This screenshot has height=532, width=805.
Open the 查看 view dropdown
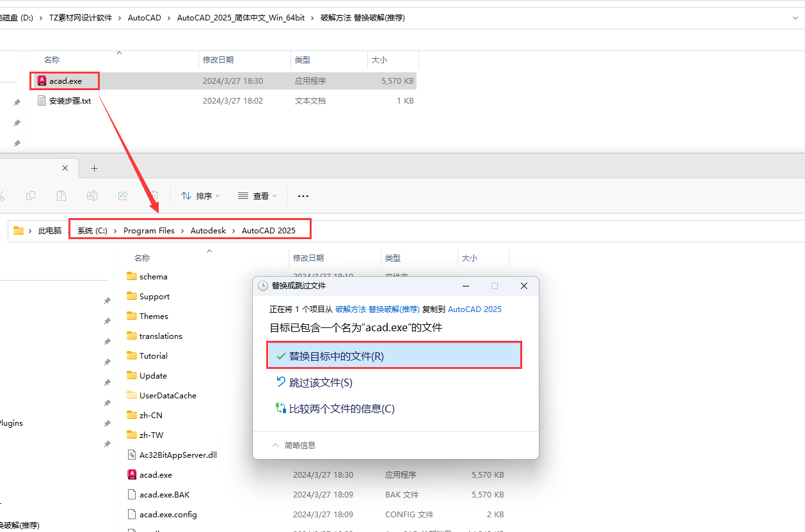pyautogui.click(x=257, y=196)
